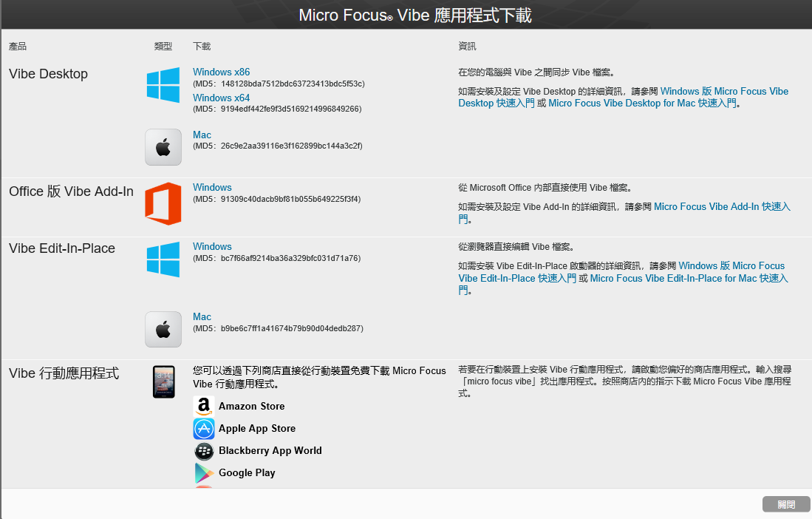The width and height of the screenshot is (812, 519).
Task: Click the Blackberry App World label
Action: coord(270,451)
